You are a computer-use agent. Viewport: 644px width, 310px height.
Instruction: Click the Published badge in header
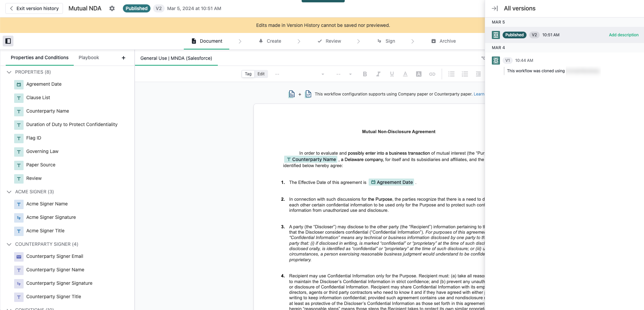136,8
